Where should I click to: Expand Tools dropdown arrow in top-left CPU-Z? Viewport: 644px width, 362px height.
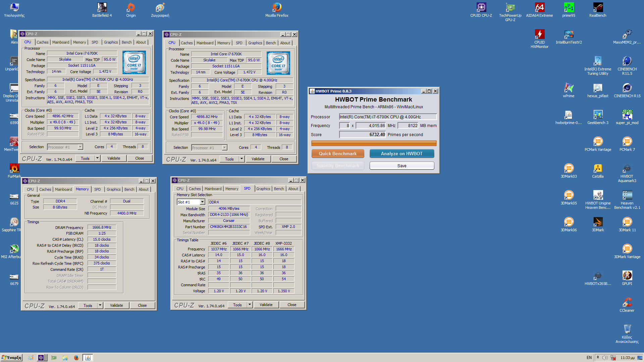[x=97, y=158]
